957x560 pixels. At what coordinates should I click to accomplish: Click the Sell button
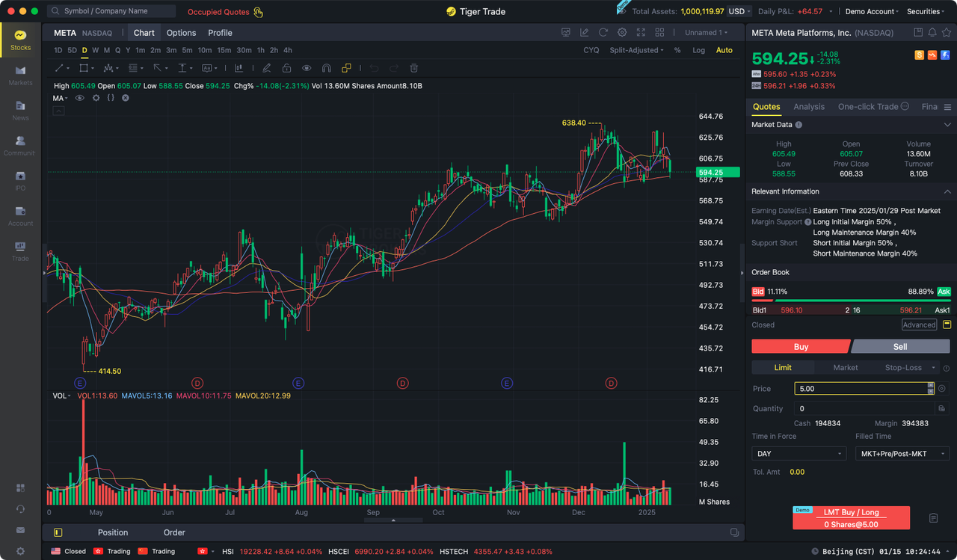click(x=900, y=346)
